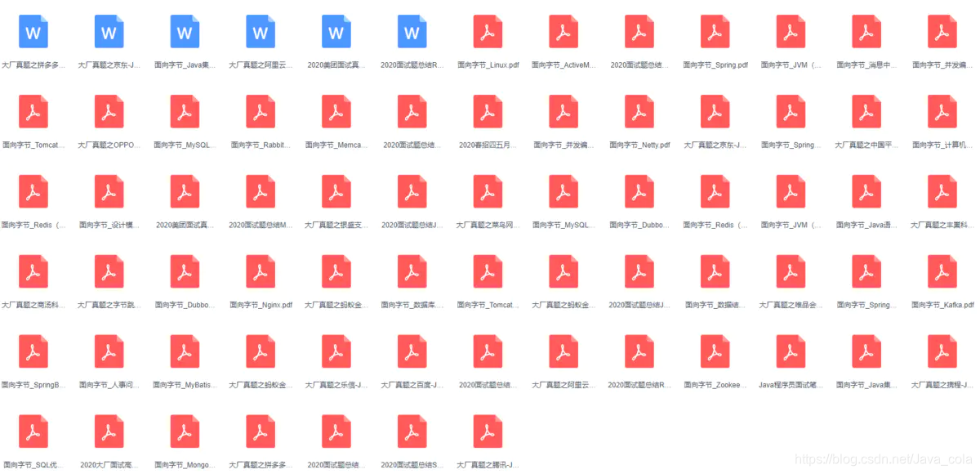The height and width of the screenshot is (474, 980).
Task: Open the 大厂真题之菜鸟网 PDF icon
Action: pos(488,192)
